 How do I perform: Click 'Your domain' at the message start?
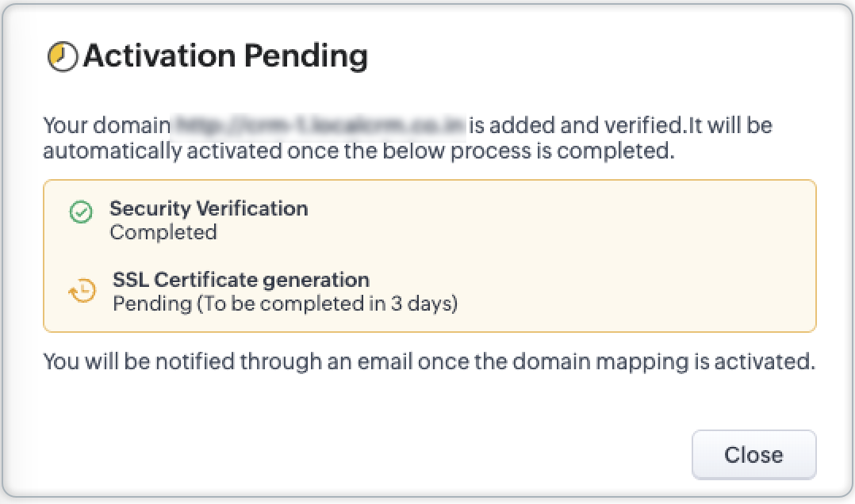(106, 125)
